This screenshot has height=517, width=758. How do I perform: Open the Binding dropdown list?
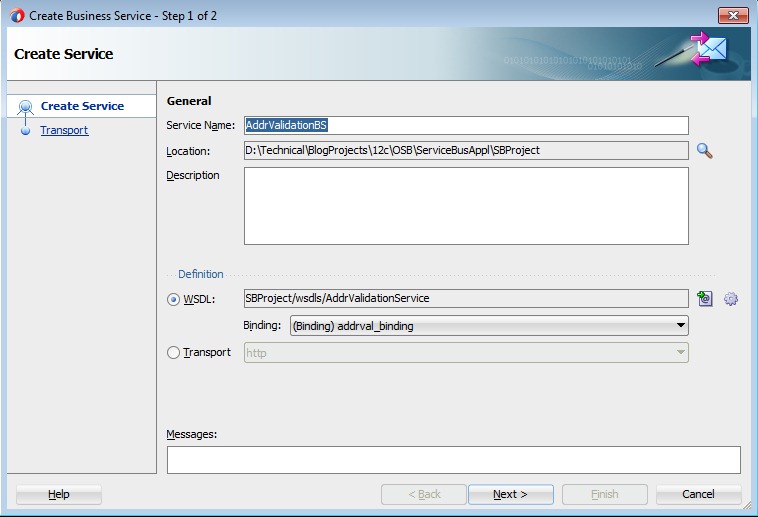[x=680, y=326]
